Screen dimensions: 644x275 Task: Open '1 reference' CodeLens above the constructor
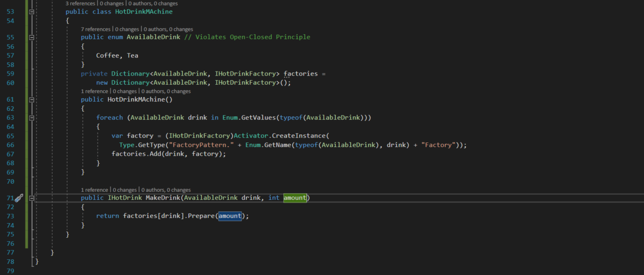coord(95,91)
